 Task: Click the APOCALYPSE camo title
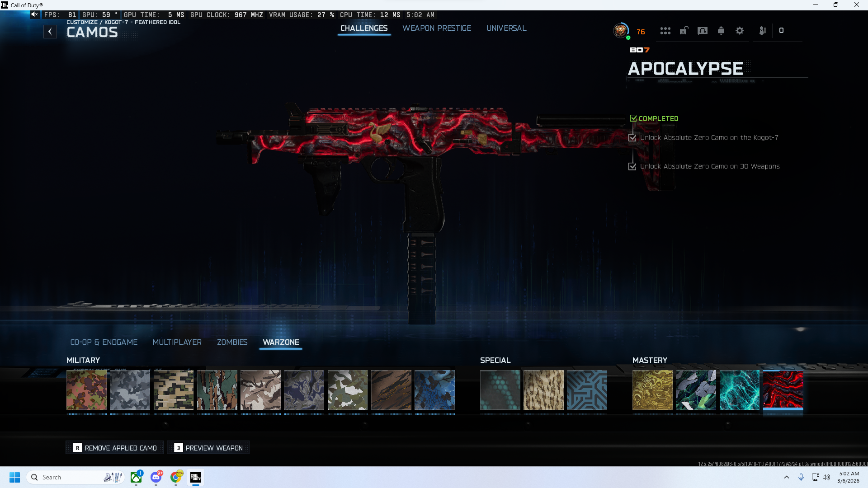685,69
